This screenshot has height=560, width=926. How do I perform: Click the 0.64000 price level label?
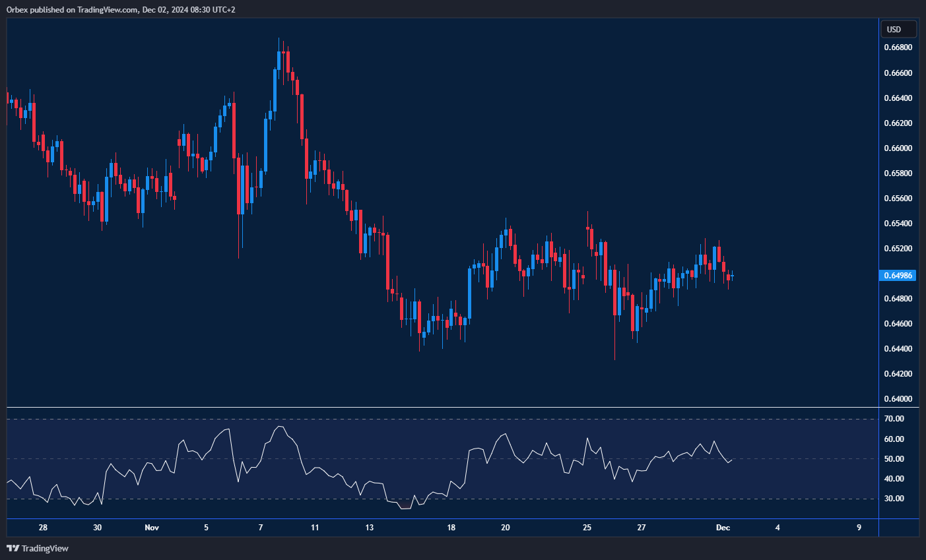click(x=898, y=398)
